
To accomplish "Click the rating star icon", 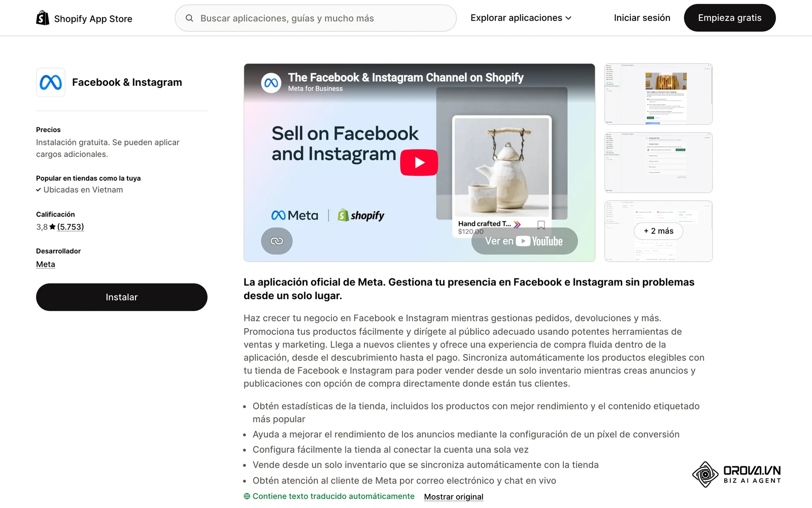I will [x=52, y=227].
